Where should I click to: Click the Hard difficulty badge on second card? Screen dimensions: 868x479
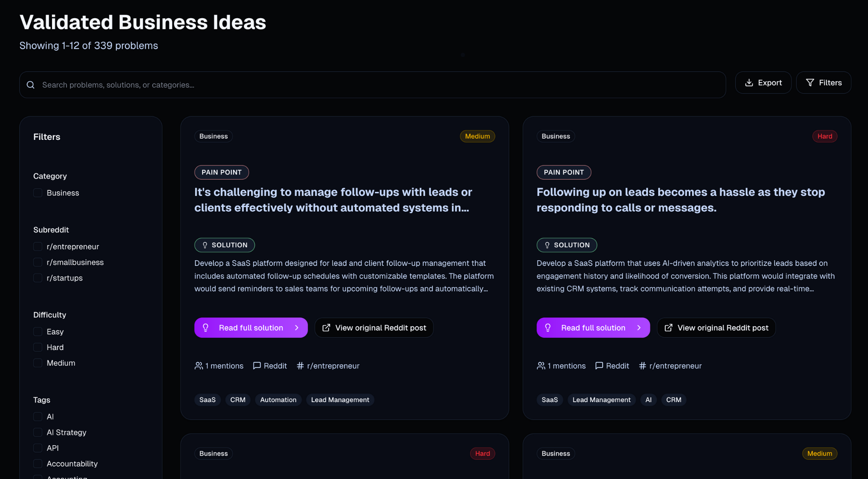pos(825,136)
